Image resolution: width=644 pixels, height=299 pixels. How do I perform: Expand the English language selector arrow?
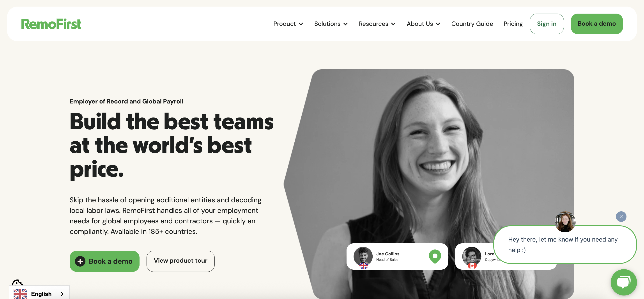[x=62, y=294]
